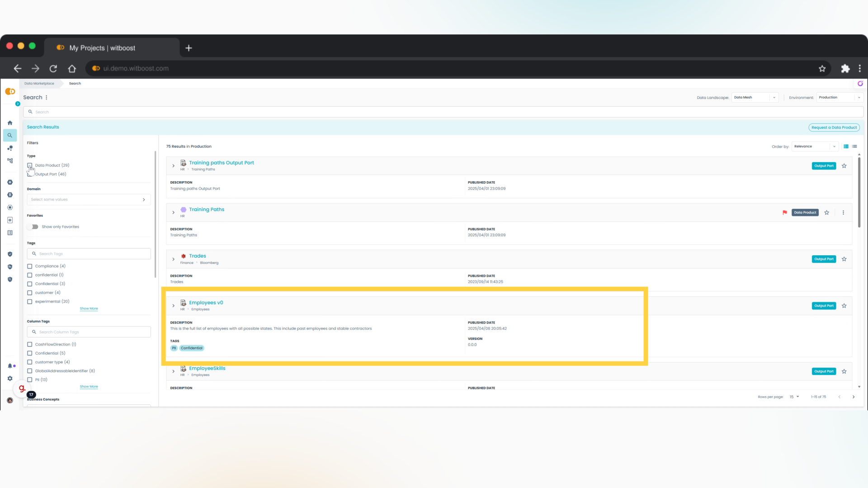
Task: Open the Domain select values dropdown
Action: 89,200
